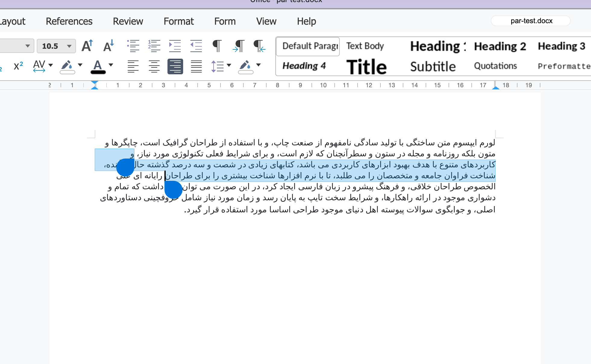Apply numbered list formatting
This screenshot has height=364, width=591.
pos(154,46)
